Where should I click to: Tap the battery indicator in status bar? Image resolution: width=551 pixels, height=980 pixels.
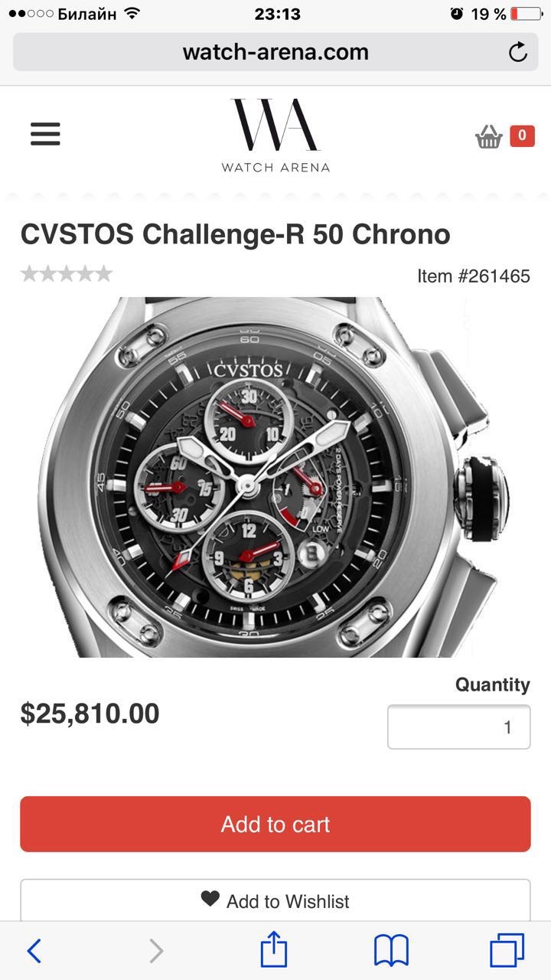point(524,14)
